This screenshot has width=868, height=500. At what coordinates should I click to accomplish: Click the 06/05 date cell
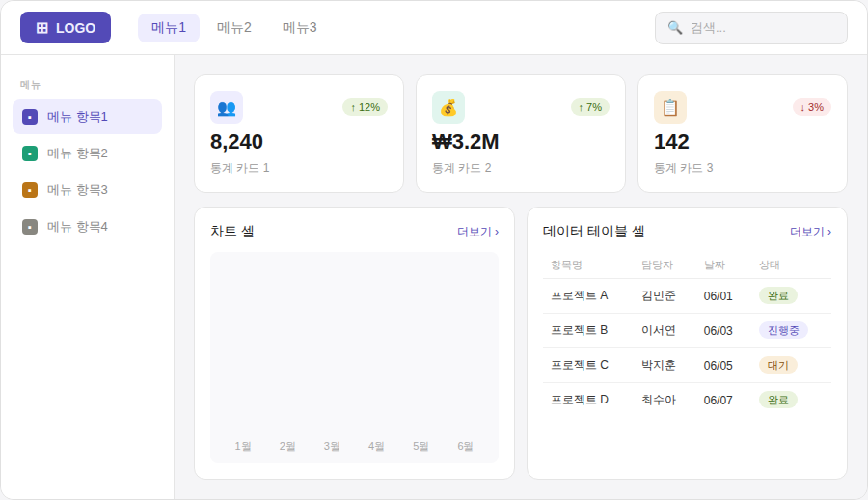(x=718, y=365)
